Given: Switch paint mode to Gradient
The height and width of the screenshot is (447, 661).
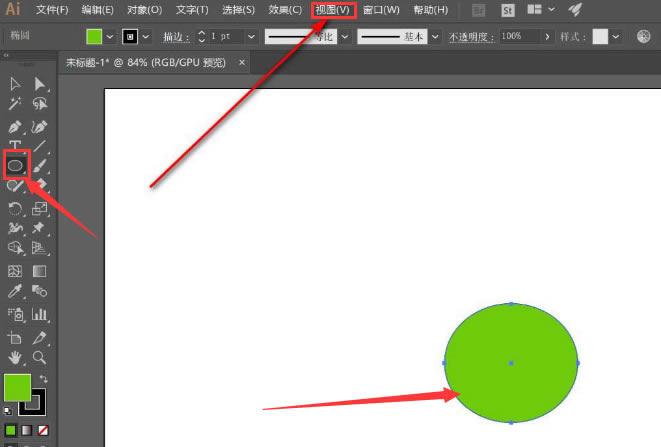Looking at the screenshot, I should (x=27, y=431).
